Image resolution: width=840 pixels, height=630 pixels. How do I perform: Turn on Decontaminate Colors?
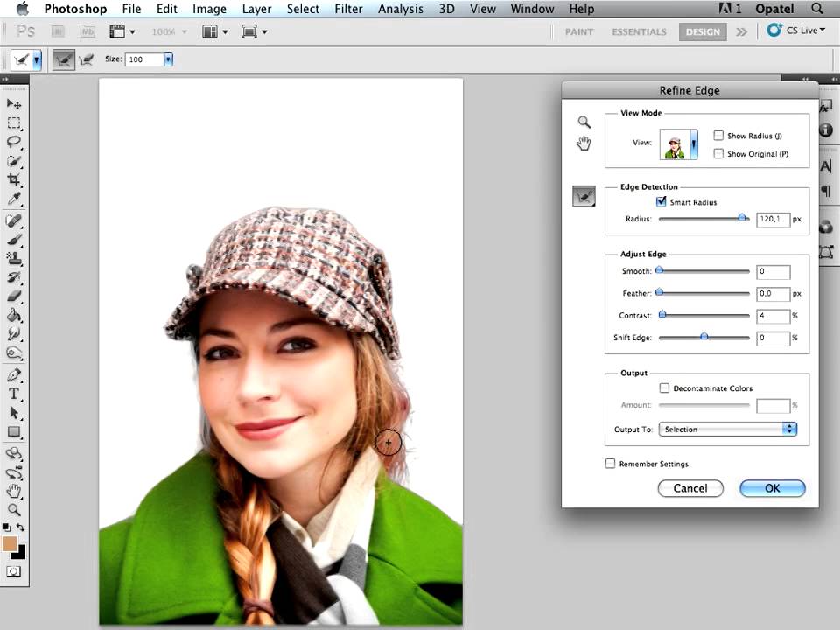pos(665,388)
